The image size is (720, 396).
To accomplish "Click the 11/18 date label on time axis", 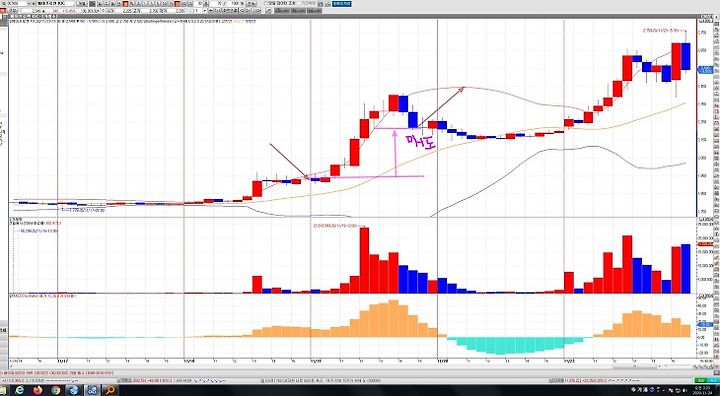I will click(190, 361).
